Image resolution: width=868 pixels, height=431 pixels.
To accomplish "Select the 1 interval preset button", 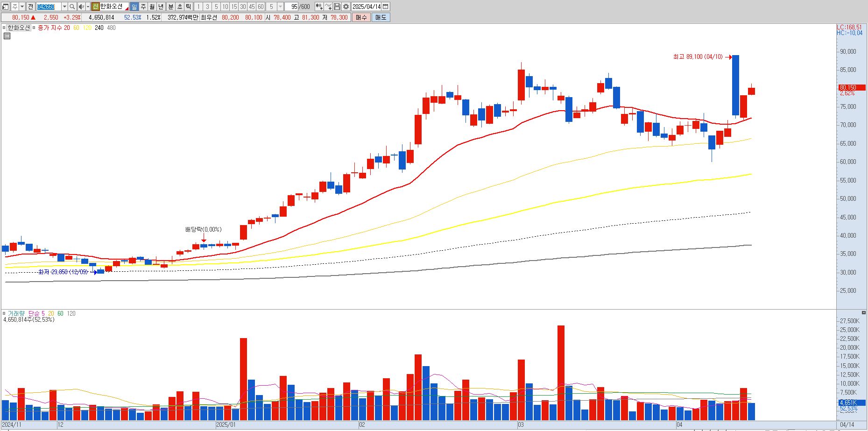I will tap(198, 7).
